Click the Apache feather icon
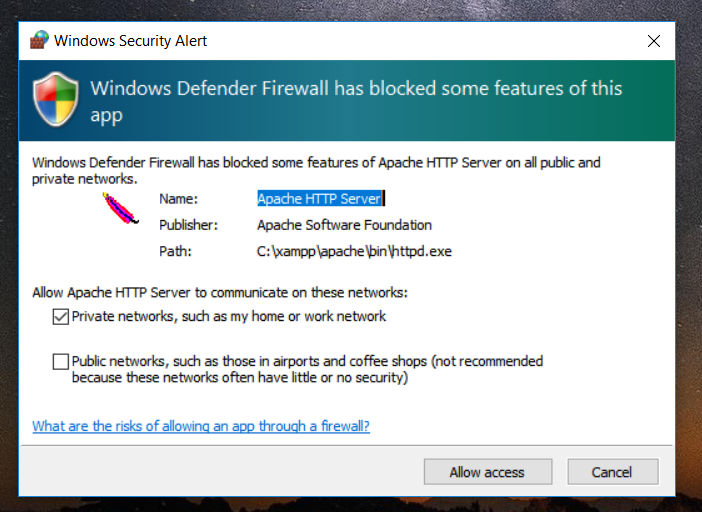 [x=120, y=208]
